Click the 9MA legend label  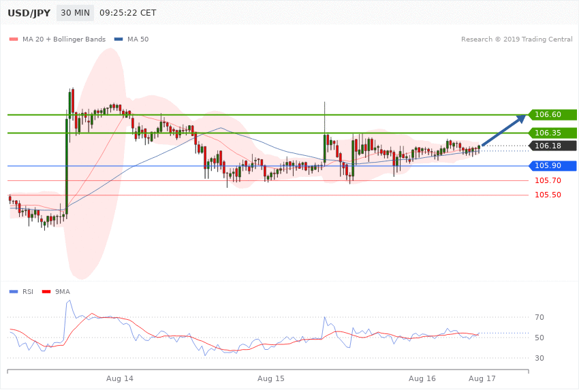pyautogui.click(x=63, y=292)
